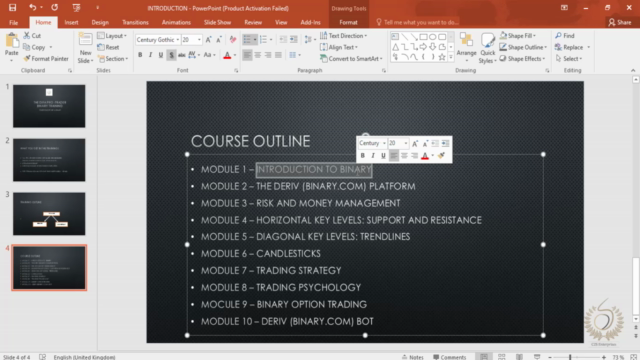Image resolution: width=640 pixels, height=360 pixels.
Task: Click the Paste icon
Action: 11,41
